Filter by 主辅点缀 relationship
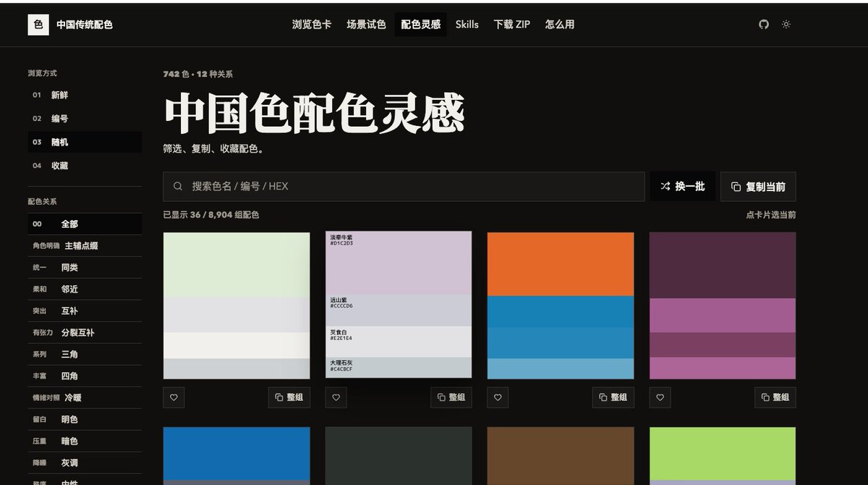Screen dimensions: 868x485 pos(85,246)
